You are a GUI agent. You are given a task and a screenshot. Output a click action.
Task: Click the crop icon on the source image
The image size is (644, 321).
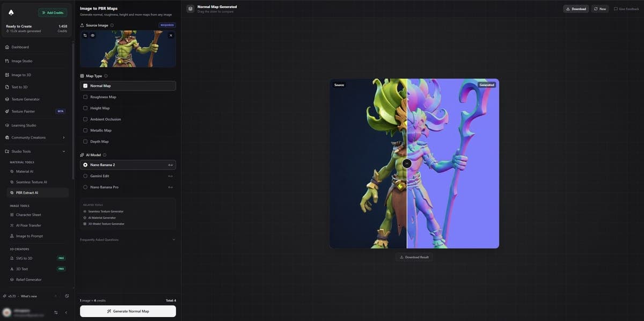point(85,35)
